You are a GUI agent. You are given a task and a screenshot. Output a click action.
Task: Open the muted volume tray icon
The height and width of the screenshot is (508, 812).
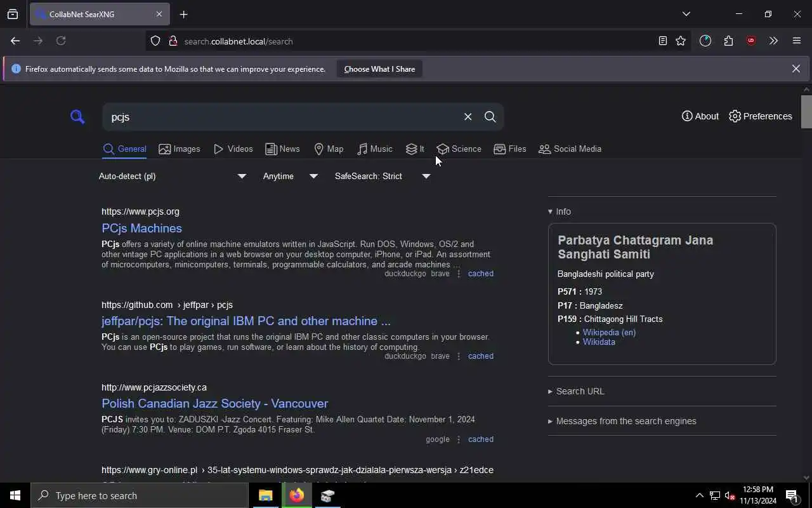[730, 495]
